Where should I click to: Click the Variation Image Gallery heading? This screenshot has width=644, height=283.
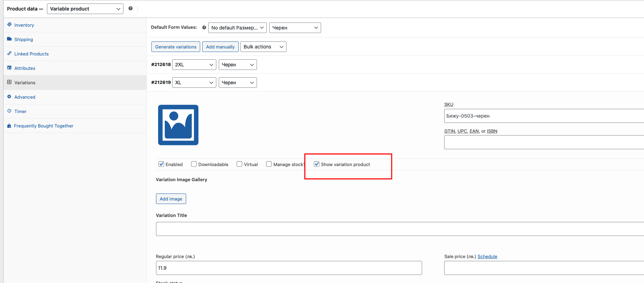click(182, 179)
